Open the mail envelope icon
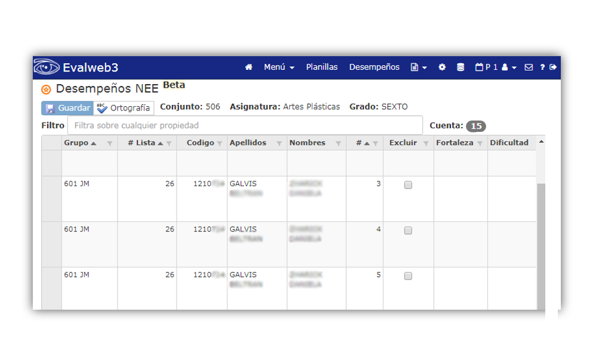The width and height of the screenshot is (599, 364). [529, 67]
